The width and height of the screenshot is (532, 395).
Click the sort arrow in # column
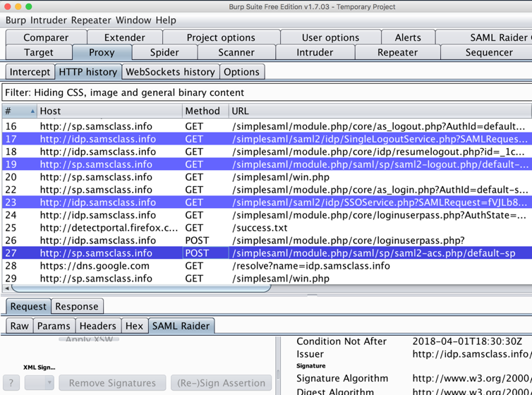(32, 111)
